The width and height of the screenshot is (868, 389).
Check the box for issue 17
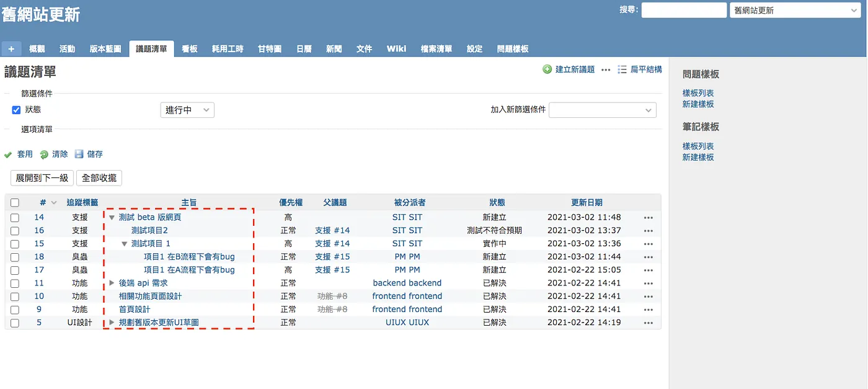[15, 270]
